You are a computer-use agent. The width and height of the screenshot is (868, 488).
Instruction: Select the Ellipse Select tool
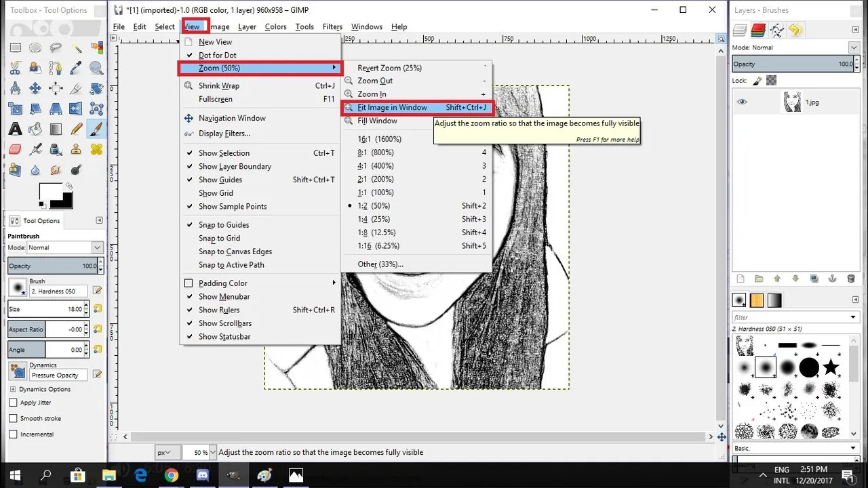pos(35,48)
